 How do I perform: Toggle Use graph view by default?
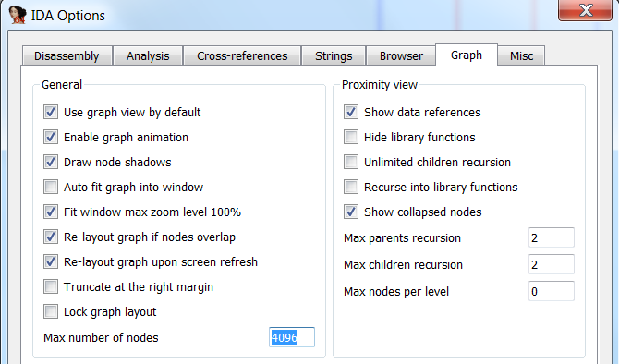tap(51, 112)
